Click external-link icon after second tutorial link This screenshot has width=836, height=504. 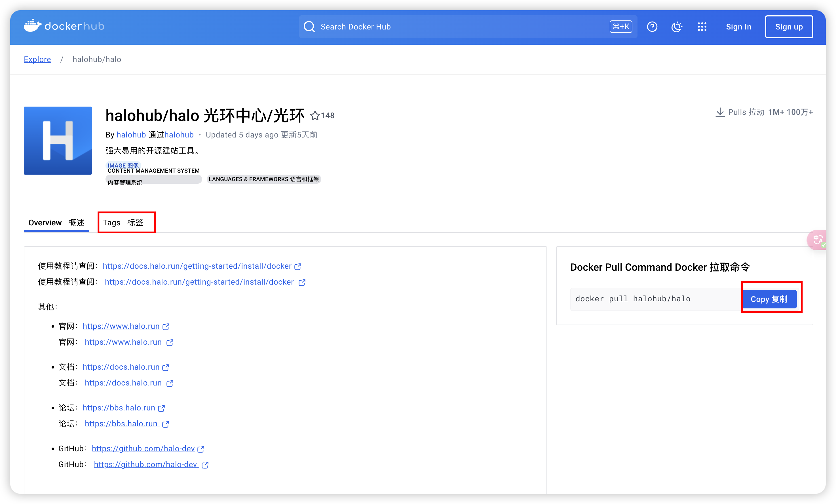pyautogui.click(x=302, y=283)
